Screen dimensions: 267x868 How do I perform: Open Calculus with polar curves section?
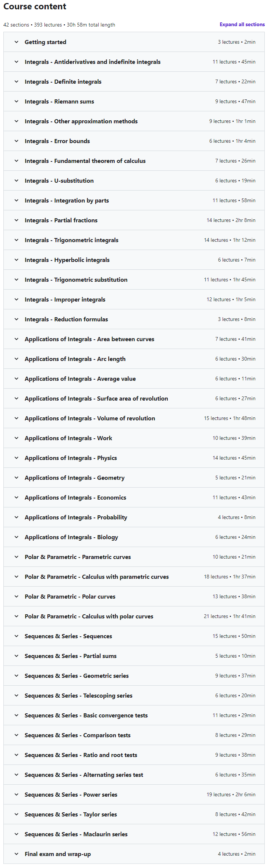[x=134, y=617]
